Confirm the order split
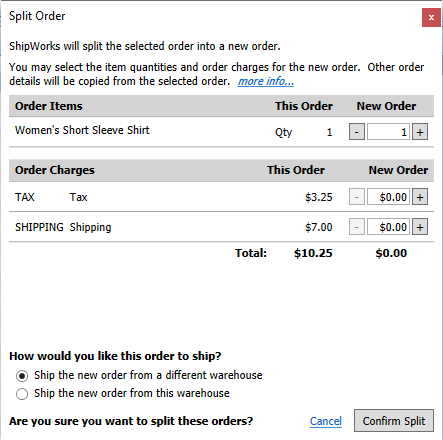The width and height of the screenshot is (443, 440). tap(394, 421)
